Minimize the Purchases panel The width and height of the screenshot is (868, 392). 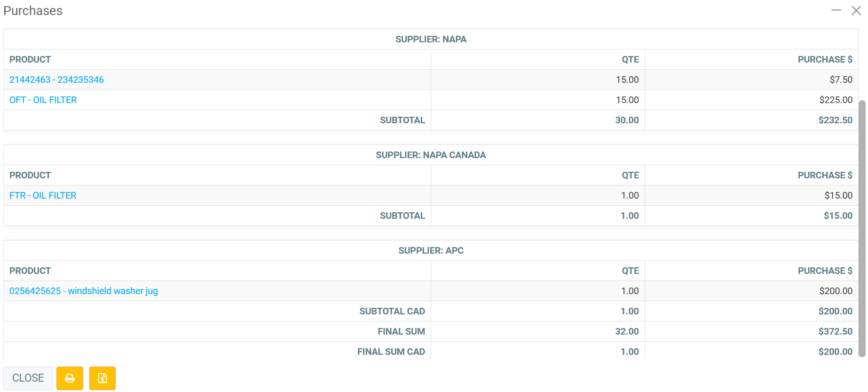coord(836,10)
